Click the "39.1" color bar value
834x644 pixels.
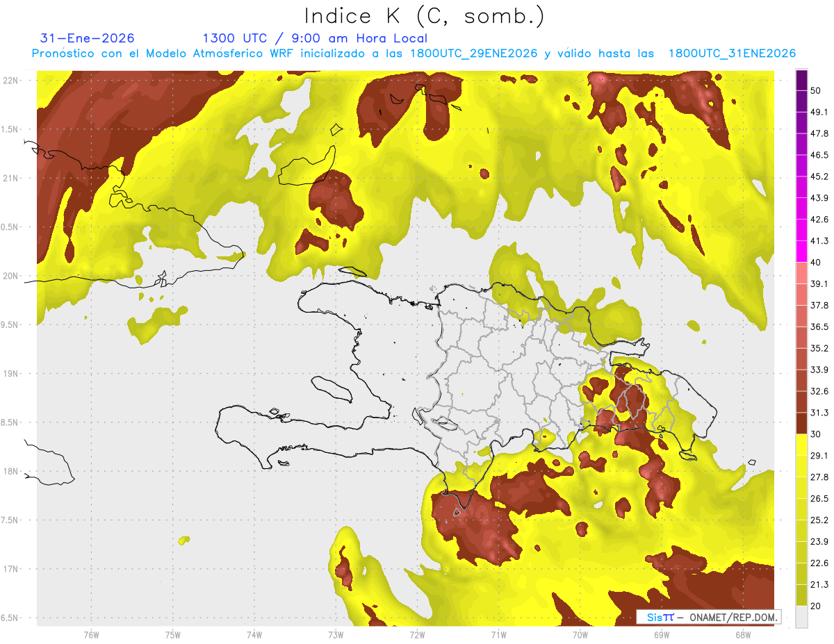coord(819,283)
